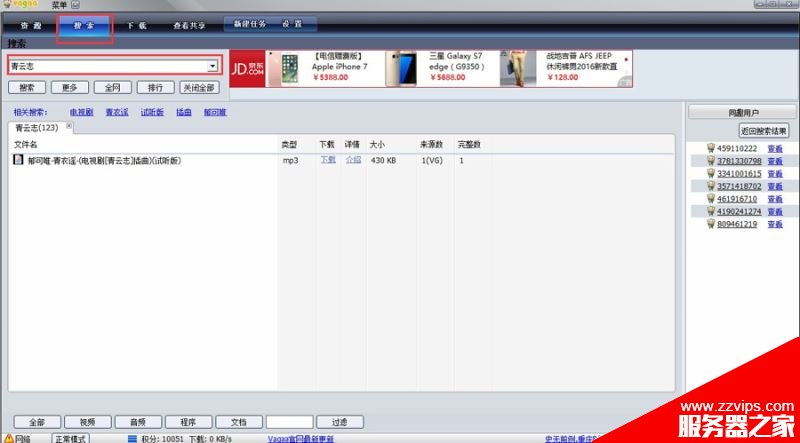800x443 pixels.
Task: Switch to the 下载 tab
Action: point(137,26)
